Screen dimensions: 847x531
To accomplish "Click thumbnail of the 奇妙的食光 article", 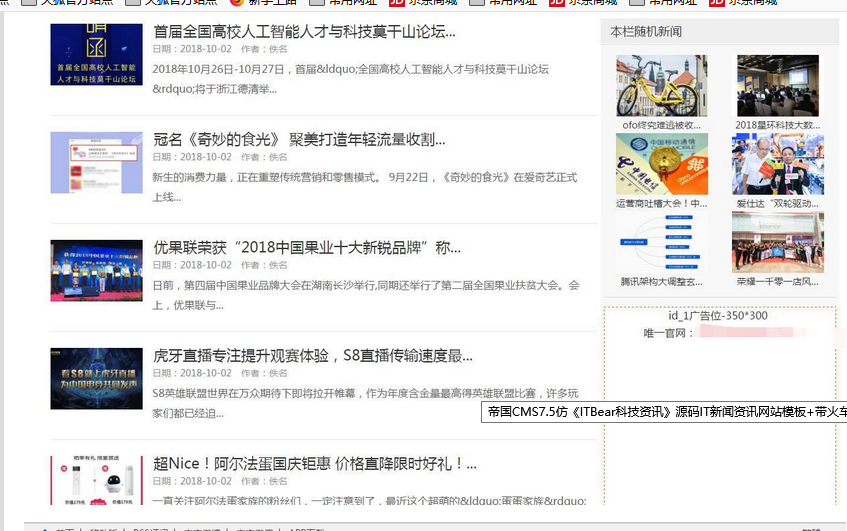I will tap(97, 163).
